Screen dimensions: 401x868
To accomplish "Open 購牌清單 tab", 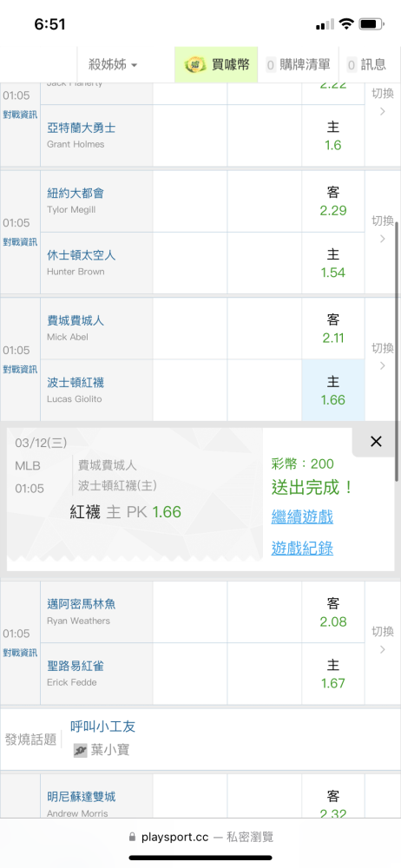I will click(298, 65).
